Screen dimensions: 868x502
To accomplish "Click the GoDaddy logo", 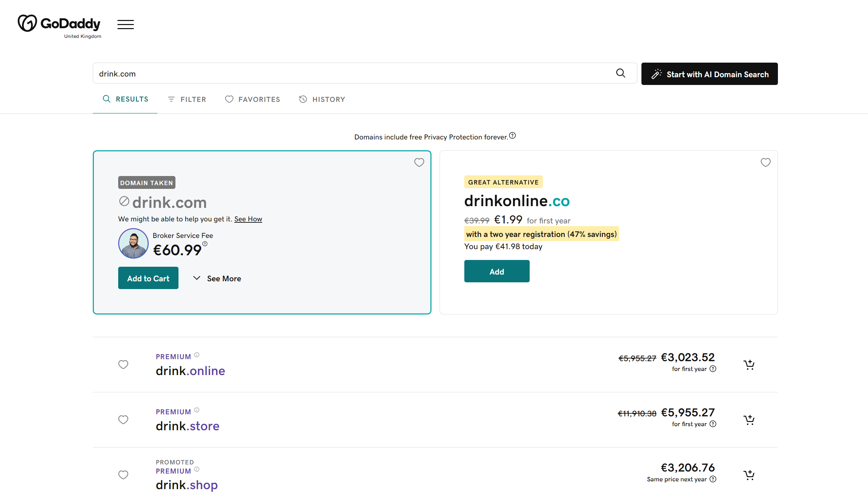I will point(59,24).
